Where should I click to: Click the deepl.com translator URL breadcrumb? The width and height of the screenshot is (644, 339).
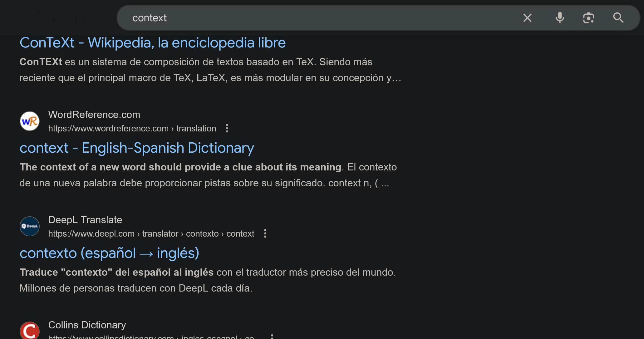click(151, 233)
